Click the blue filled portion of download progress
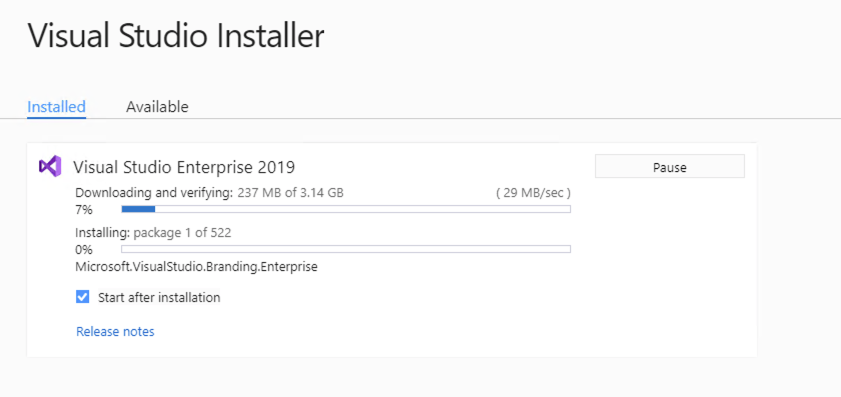The width and height of the screenshot is (841, 397). (x=138, y=209)
